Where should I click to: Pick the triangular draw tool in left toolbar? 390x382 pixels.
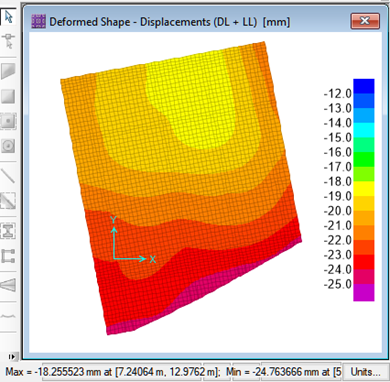coord(8,285)
